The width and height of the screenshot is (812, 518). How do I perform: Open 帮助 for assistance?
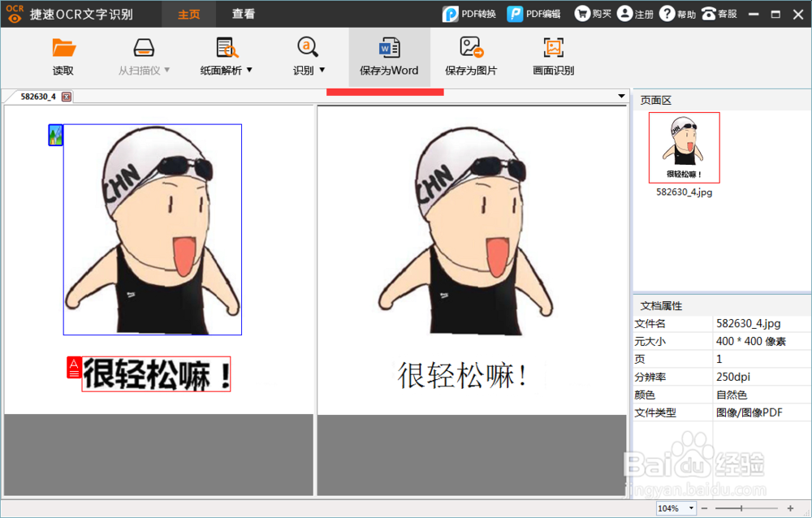tap(677, 13)
